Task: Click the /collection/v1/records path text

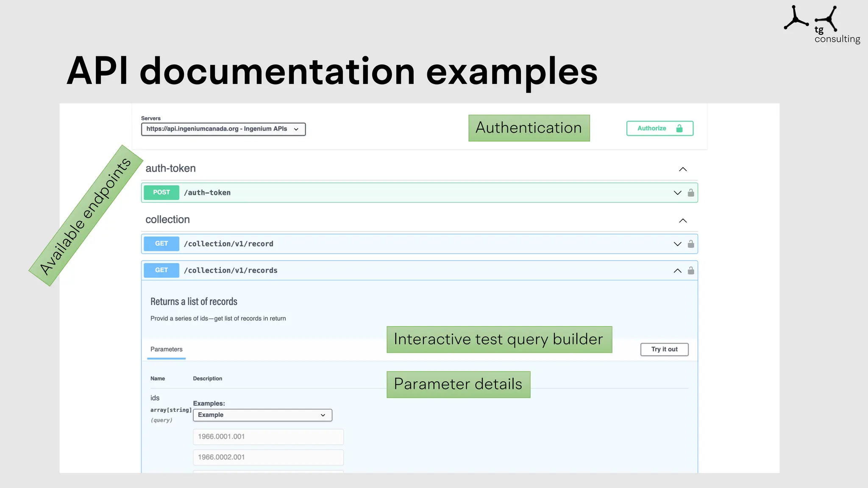Action: pos(231,271)
